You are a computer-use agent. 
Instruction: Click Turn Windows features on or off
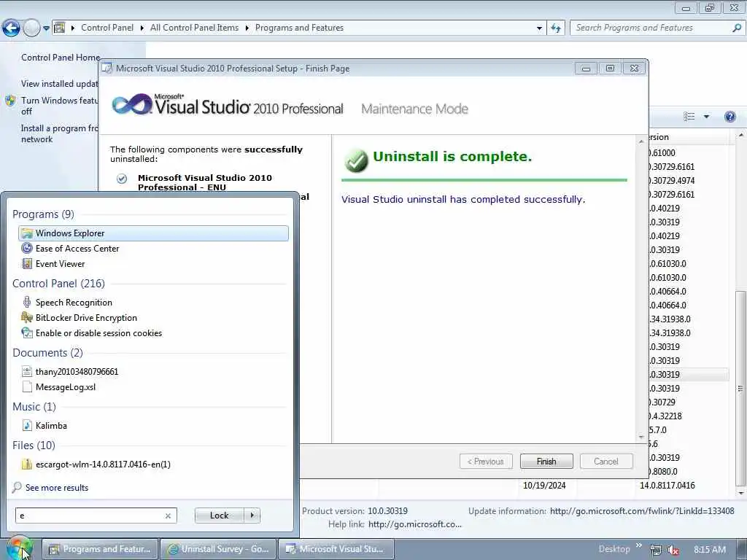(60, 106)
